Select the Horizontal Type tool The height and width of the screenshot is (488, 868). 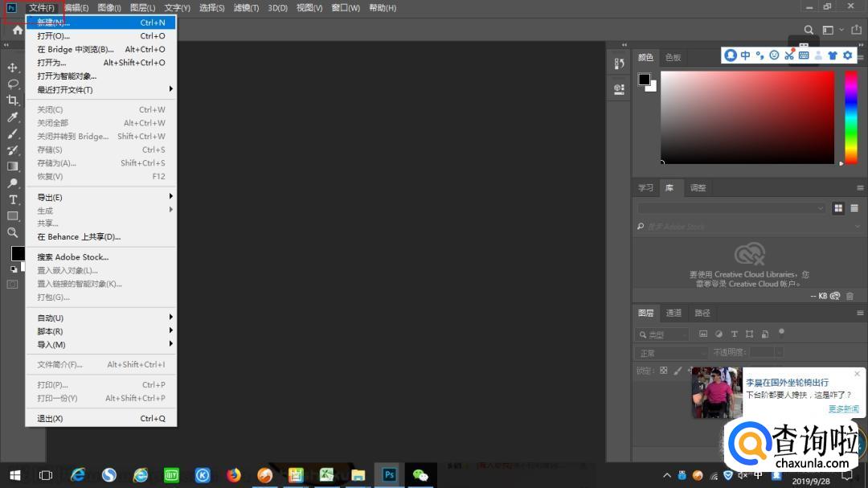12,199
